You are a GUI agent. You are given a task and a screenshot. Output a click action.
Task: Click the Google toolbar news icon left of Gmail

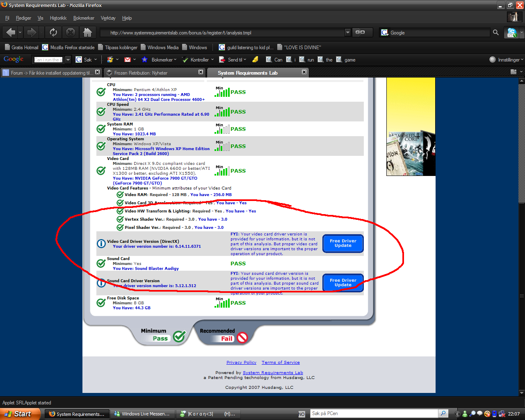110,59
